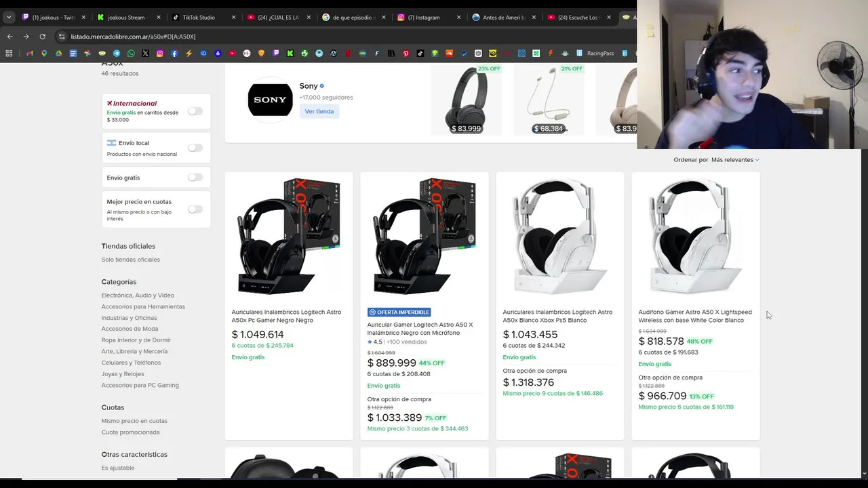Open the X (Twitter) bookmark icon

[145, 53]
